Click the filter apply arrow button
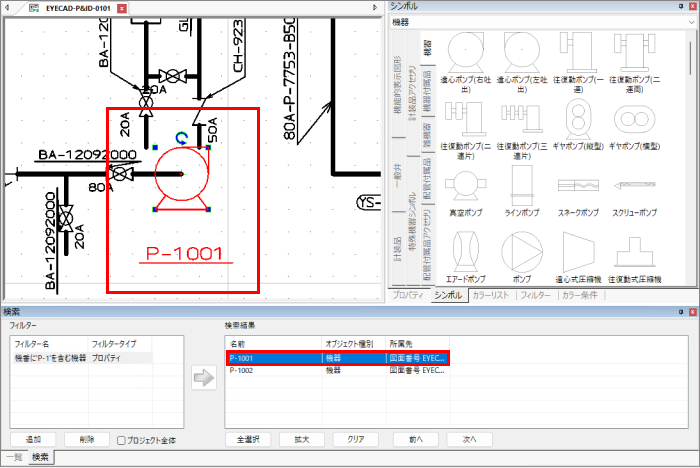This screenshot has height=468, width=700. 204,378
